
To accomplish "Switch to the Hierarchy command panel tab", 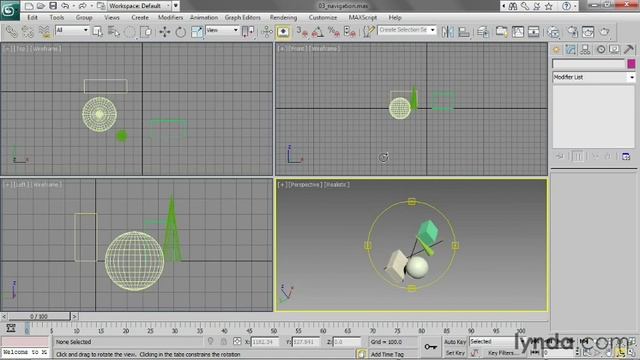I will [585, 50].
